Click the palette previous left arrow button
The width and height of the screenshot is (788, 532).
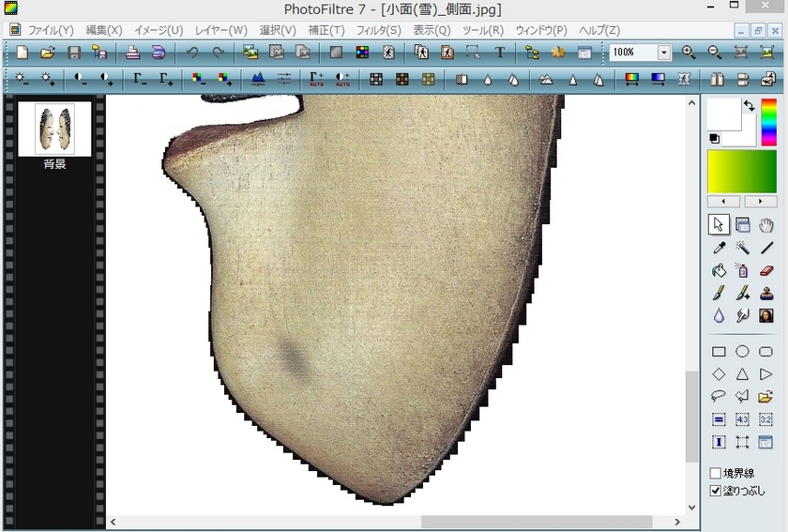(x=723, y=202)
